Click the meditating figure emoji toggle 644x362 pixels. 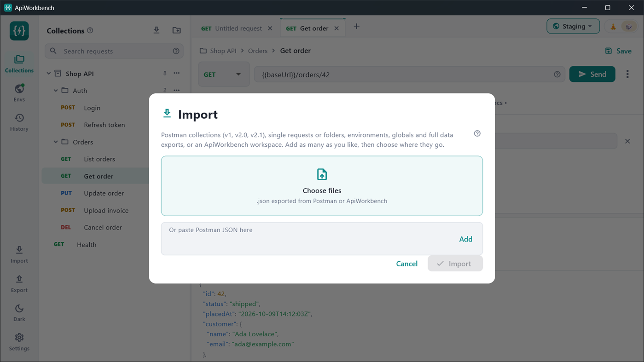[x=613, y=27]
